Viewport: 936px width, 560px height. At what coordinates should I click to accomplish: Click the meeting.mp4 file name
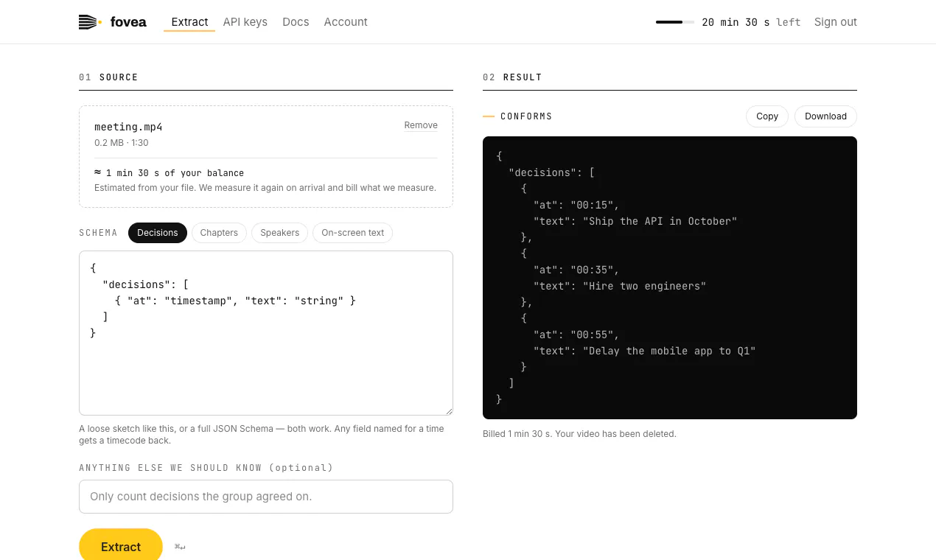[128, 127]
